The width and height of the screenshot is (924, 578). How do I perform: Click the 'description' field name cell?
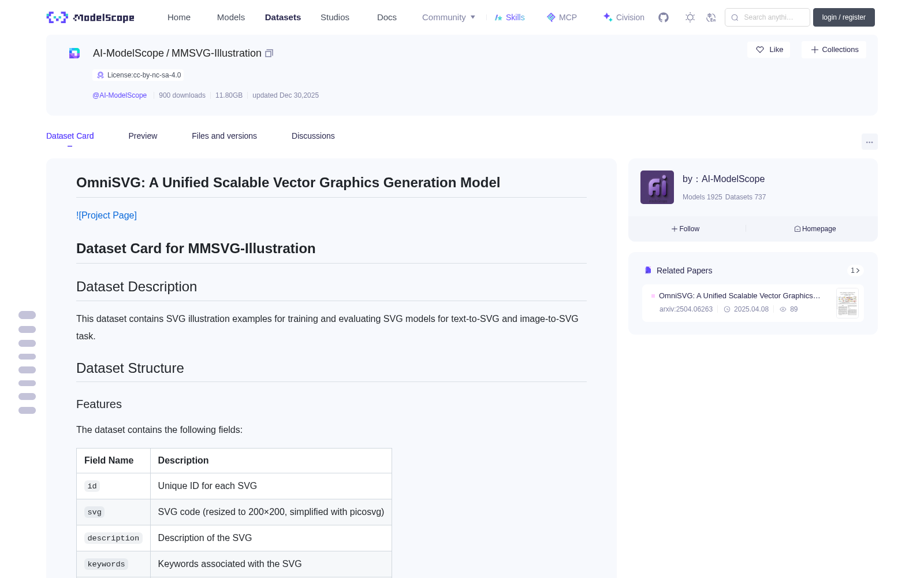[x=113, y=538]
